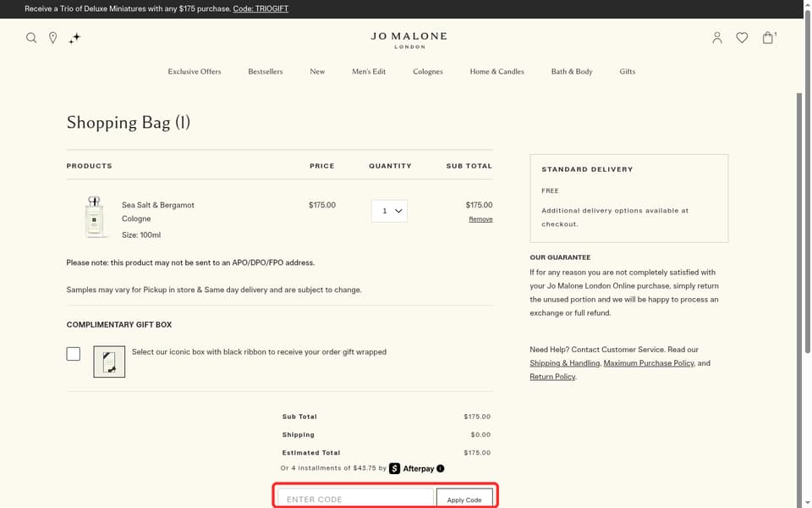Click the cologne bottle product thumbnail

pos(94,218)
